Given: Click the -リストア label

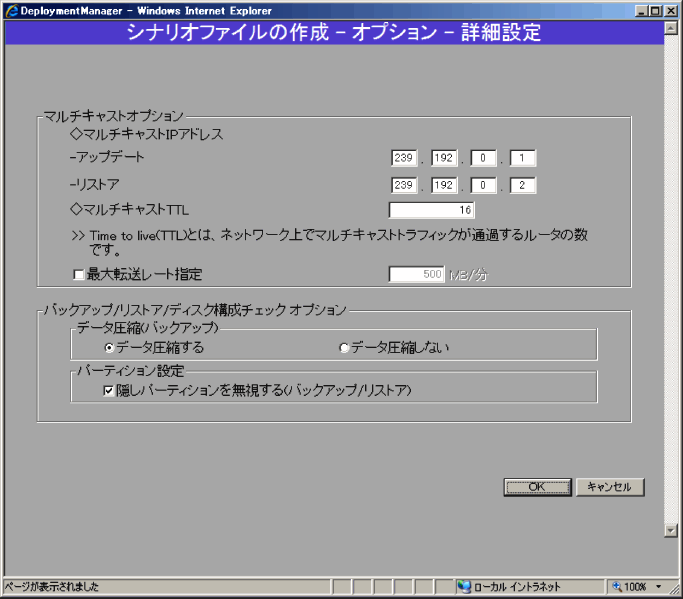Looking at the screenshot, I should [95, 184].
